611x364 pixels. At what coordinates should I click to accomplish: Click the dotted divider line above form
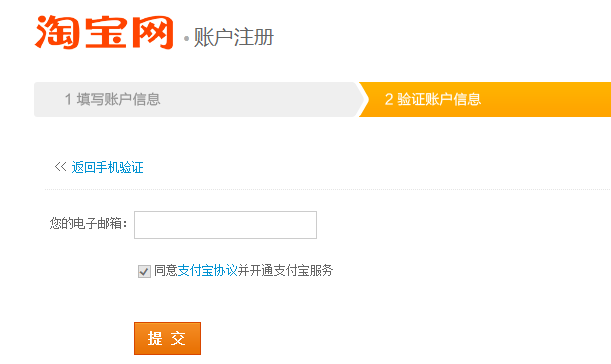tap(327, 189)
